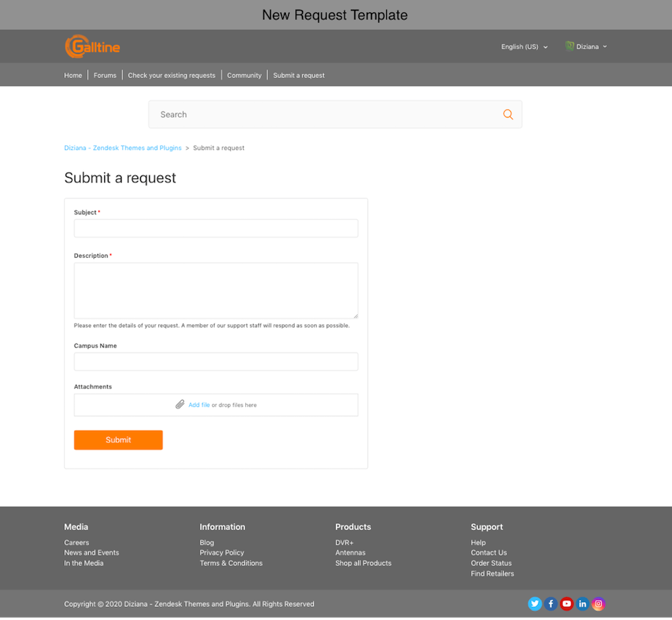
Task: Open Community in the navigation bar
Action: (x=244, y=75)
